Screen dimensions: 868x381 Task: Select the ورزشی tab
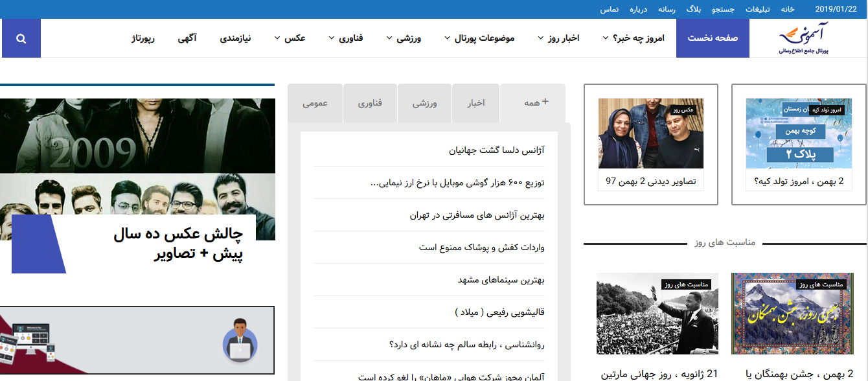[424, 102]
